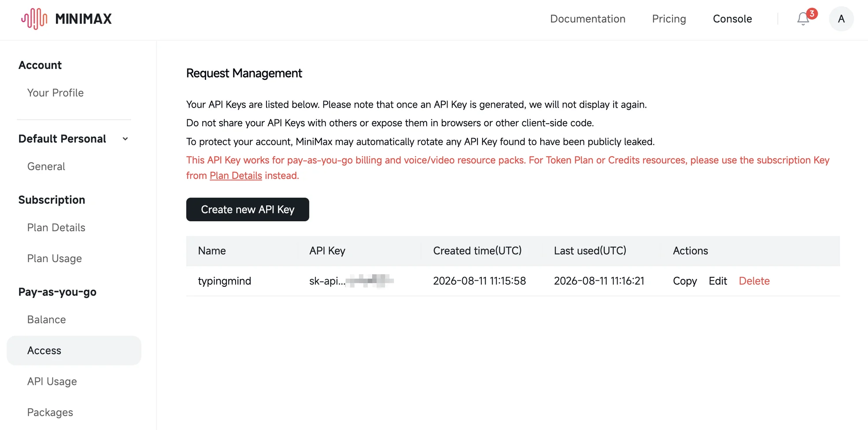Go to Balance page
The width and height of the screenshot is (868, 430).
tap(46, 320)
